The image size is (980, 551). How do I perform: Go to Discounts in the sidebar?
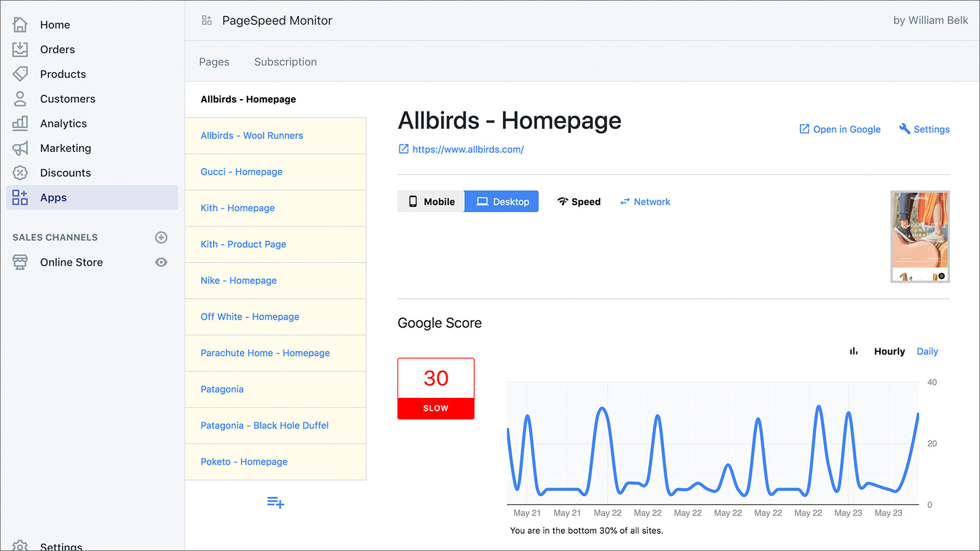click(65, 173)
